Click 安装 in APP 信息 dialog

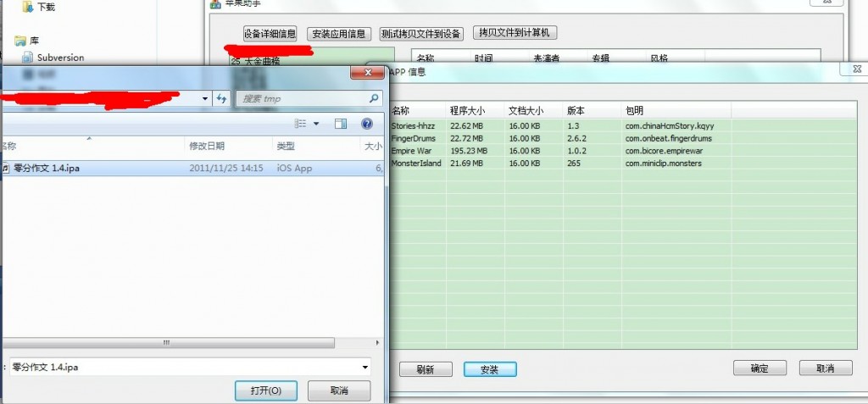click(490, 369)
